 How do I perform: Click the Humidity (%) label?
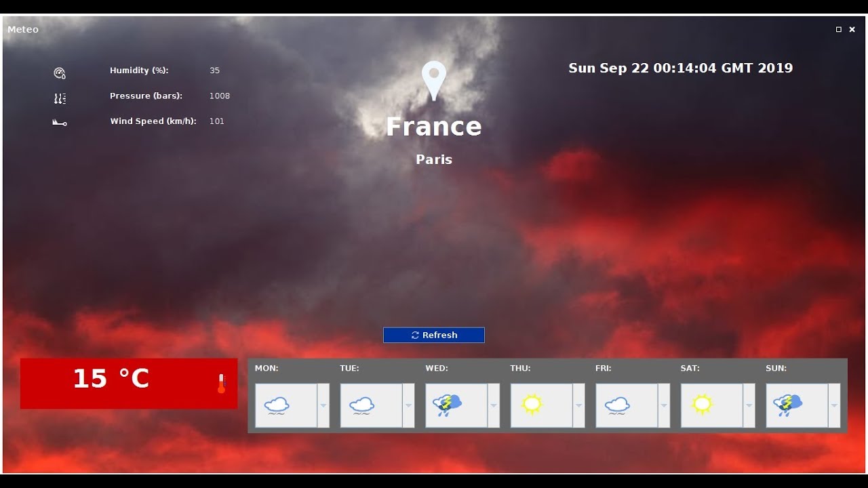click(x=139, y=70)
